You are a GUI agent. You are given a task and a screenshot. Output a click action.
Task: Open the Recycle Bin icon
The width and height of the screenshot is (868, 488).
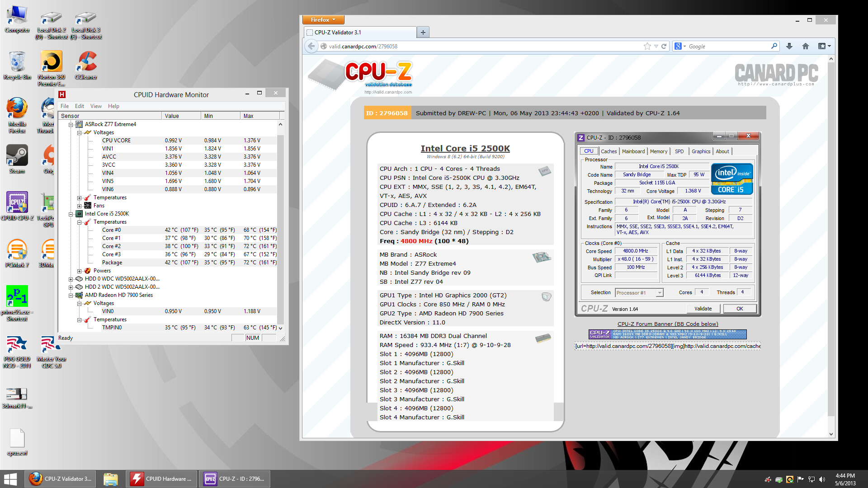pos(17,66)
